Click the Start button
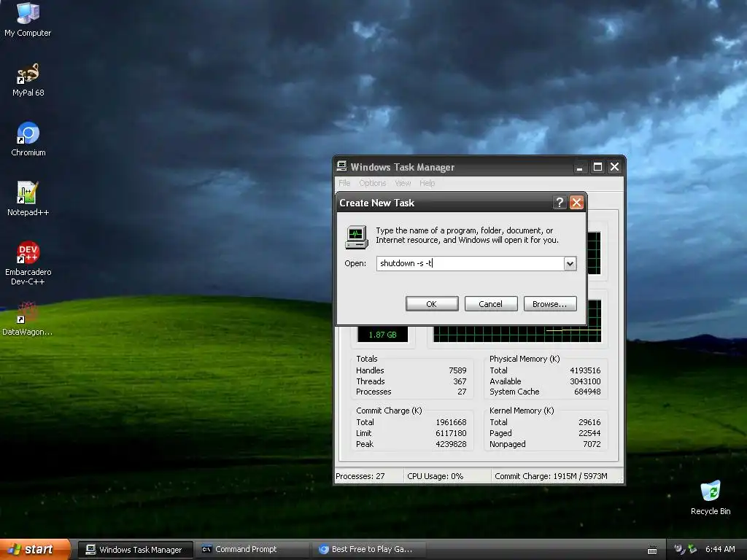 pos(35,549)
